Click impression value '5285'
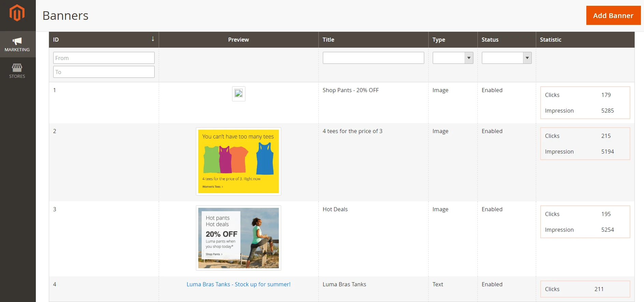Image resolution: width=644 pixels, height=302 pixels. coord(607,111)
